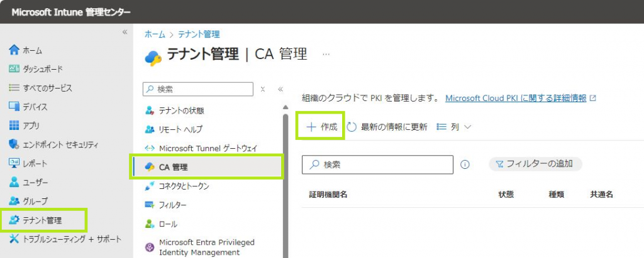The height and width of the screenshot is (258, 644).
Task: Sort by 種類 column header
Action: point(556,195)
